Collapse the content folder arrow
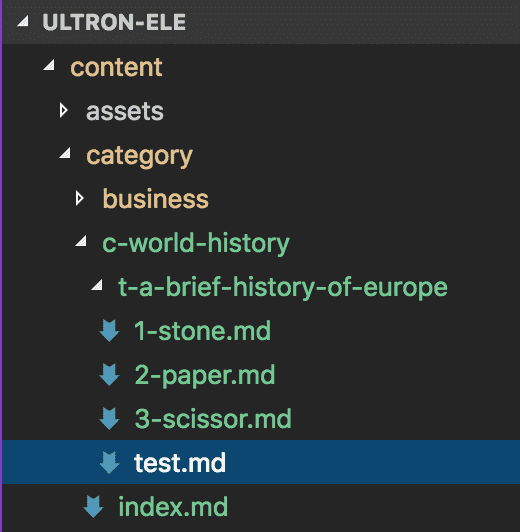This screenshot has width=520, height=532. [x=49, y=65]
